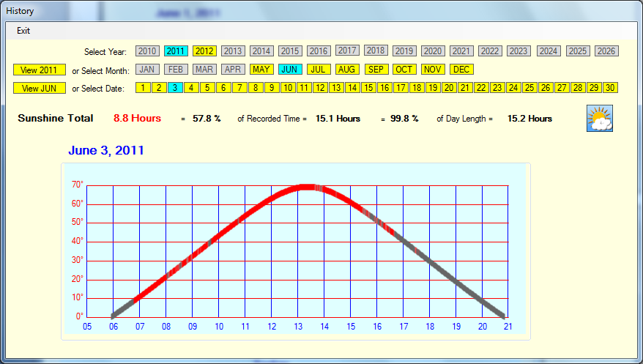Image resolution: width=643 pixels, height=364 pixels.
Task: Pick the NOV month button
Action: (433, 70)
